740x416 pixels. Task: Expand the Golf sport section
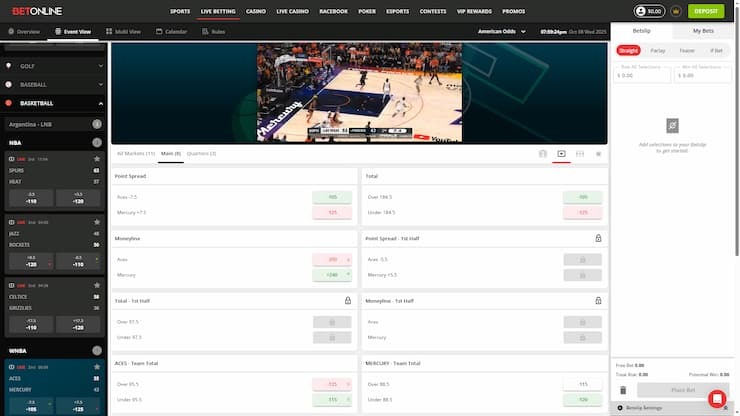click(x=100, y=66)
